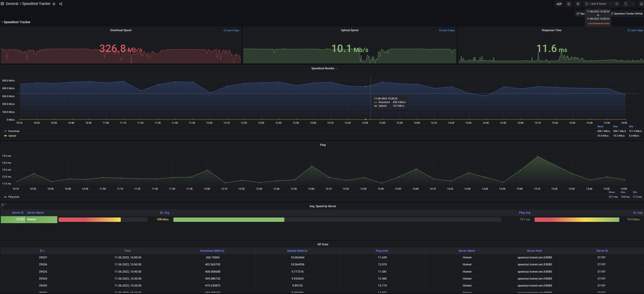Open the dashboard search grid icon
Screen dimensions: 644x294
(2, 4)
